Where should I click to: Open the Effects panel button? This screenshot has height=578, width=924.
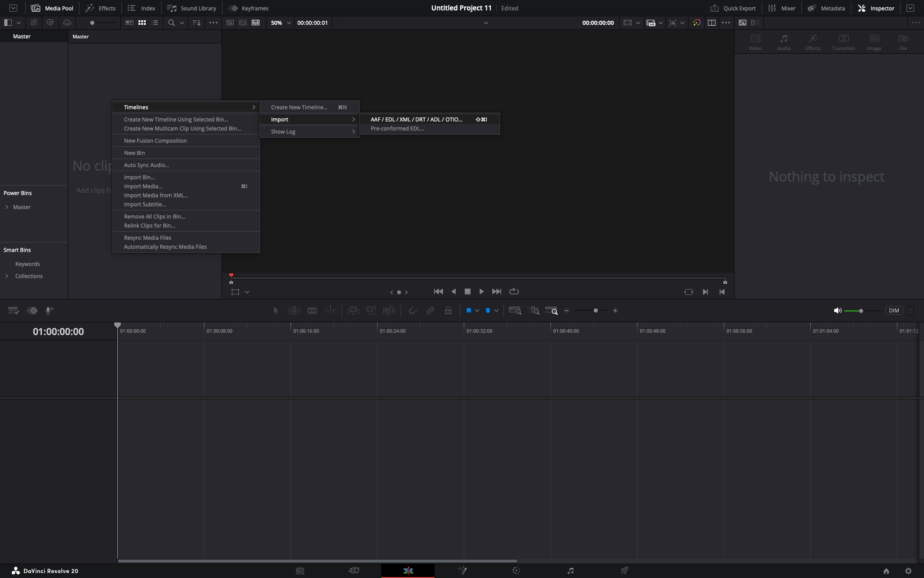pos(100,8)
